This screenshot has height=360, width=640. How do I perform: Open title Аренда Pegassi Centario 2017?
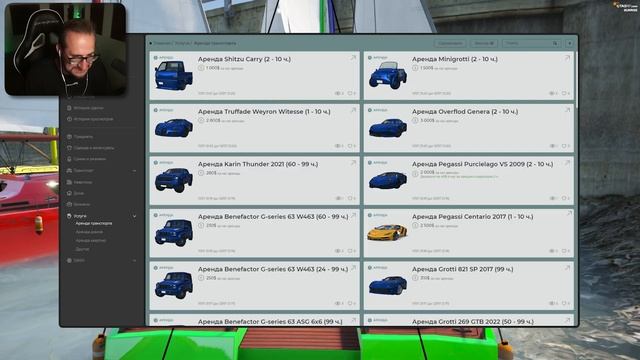pos(473,217)
